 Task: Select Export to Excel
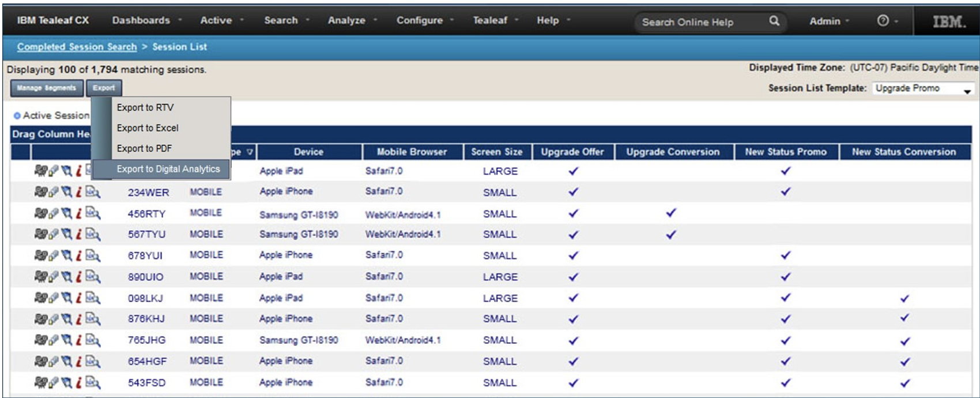[148, 128]
